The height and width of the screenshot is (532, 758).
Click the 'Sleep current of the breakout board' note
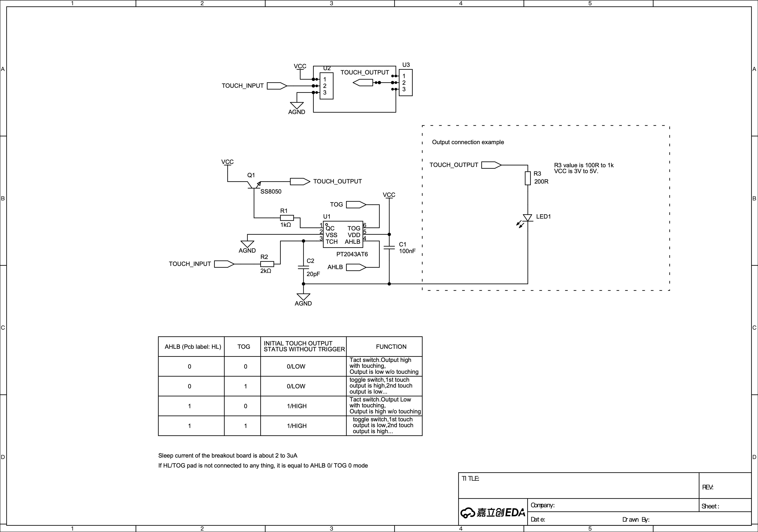228,456
